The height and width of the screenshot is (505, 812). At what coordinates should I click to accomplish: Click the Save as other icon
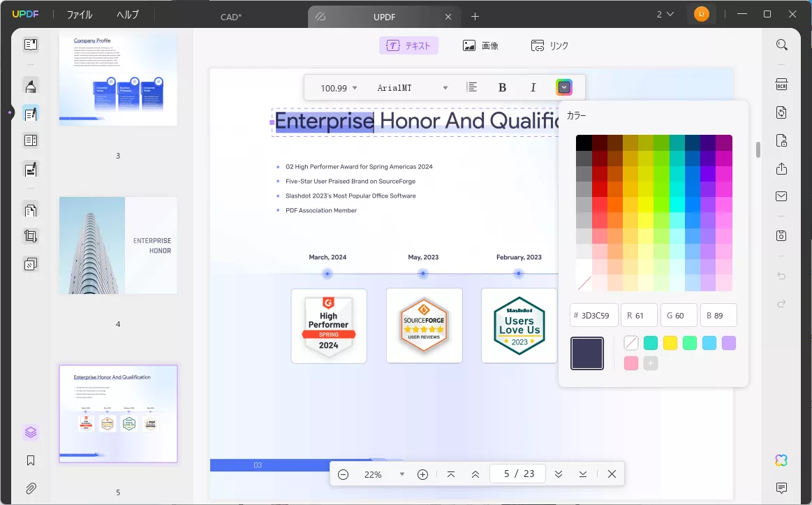781,235
